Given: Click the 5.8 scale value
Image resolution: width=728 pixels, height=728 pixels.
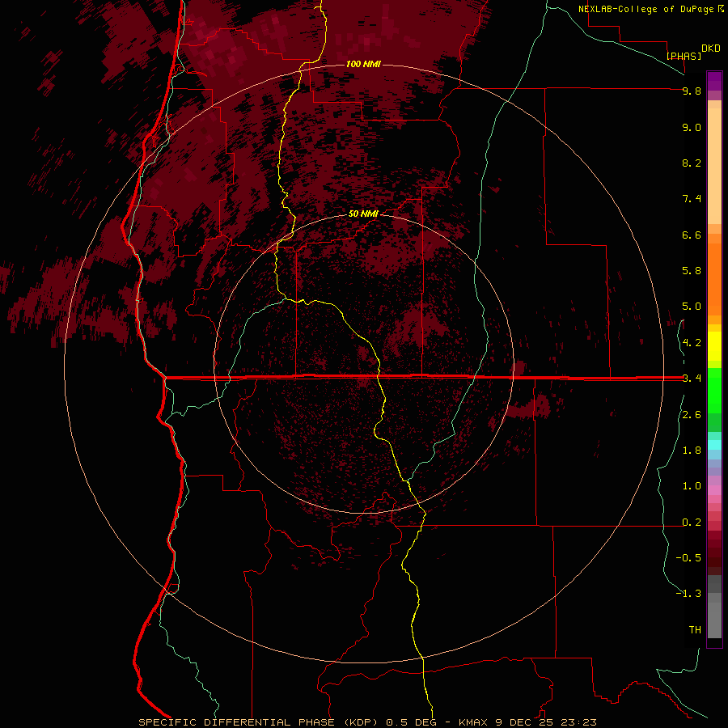Looking at the screenshot, I should click(x=692, y=271).
